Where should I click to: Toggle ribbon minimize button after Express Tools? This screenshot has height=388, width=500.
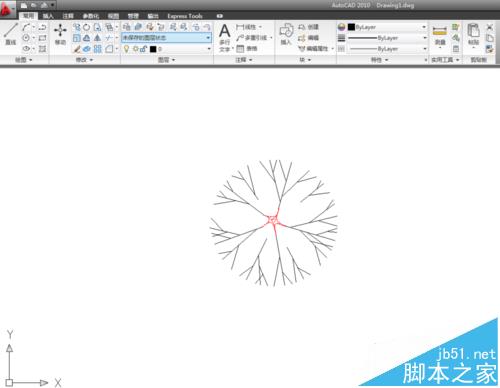219,16
